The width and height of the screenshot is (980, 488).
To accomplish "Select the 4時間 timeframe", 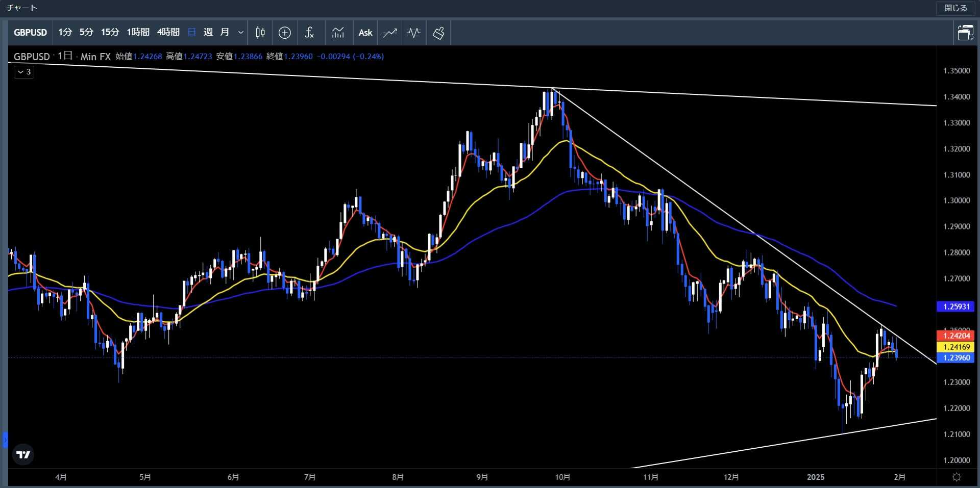I will tap(168, 33).
